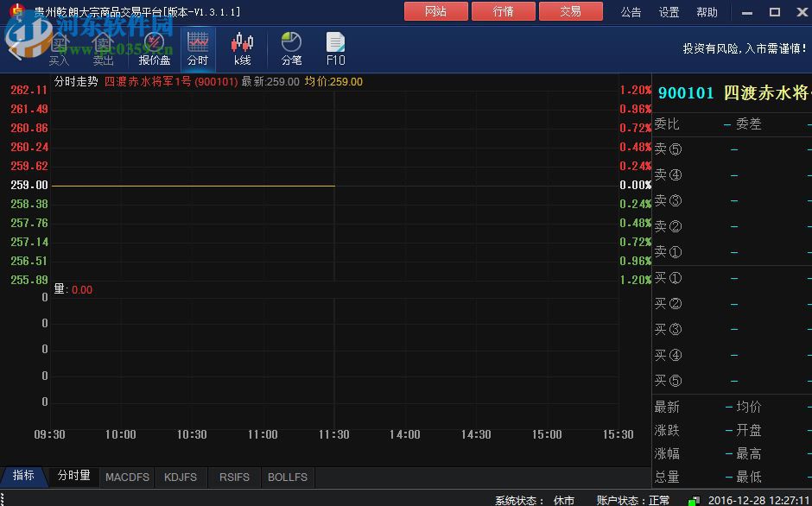Viewport: 812px width, 506px height.
Task: Open the 公告 announcements menu
Action: [x=631, y=12]
